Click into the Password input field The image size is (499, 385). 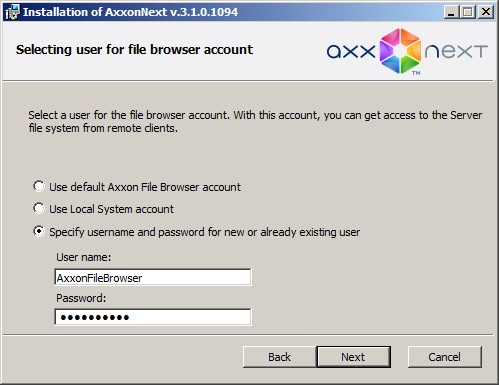click(x=153, y=317)
